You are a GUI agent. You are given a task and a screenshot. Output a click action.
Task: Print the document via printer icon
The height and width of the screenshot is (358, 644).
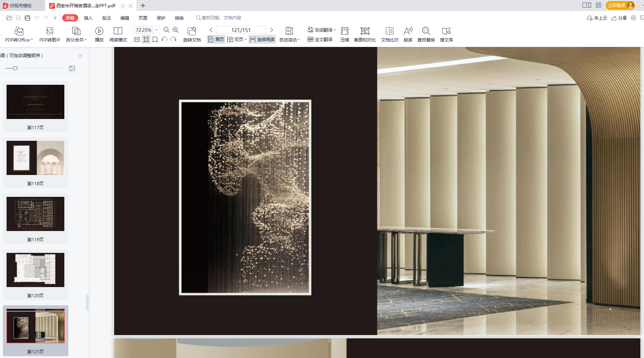click(x=27, y=18)
